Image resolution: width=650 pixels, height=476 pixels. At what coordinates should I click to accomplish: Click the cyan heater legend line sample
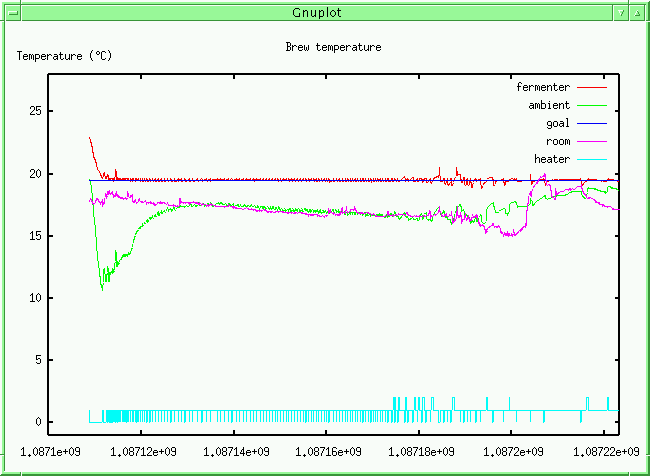click(x=592, y=160)
